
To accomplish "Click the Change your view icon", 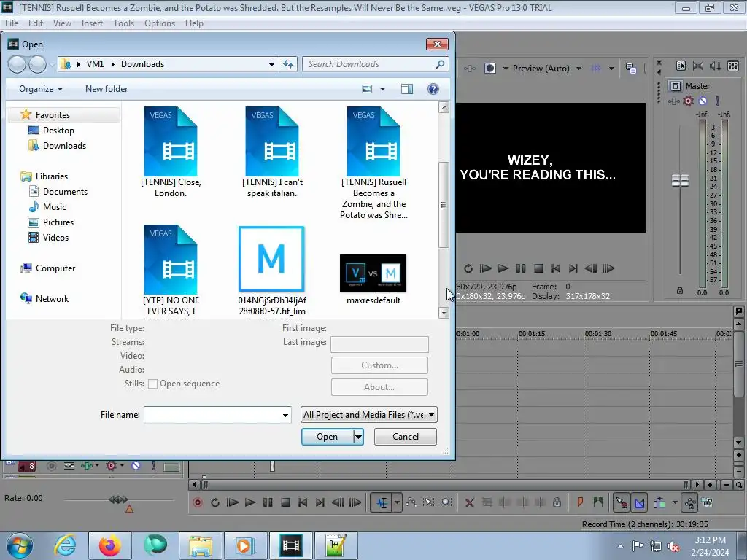I will 367,89.
